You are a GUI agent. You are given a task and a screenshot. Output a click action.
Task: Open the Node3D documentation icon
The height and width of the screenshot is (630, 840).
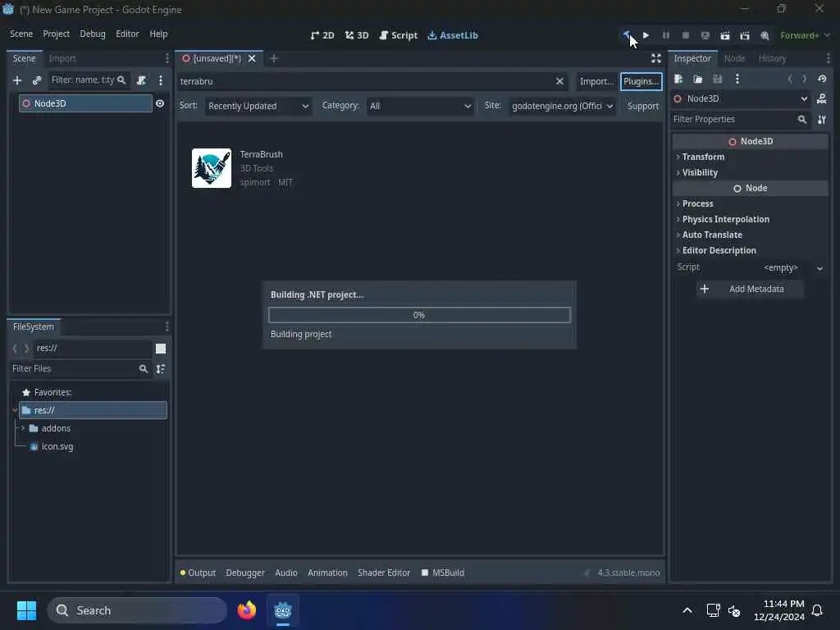pyautogui.click(x=822, y=98)
